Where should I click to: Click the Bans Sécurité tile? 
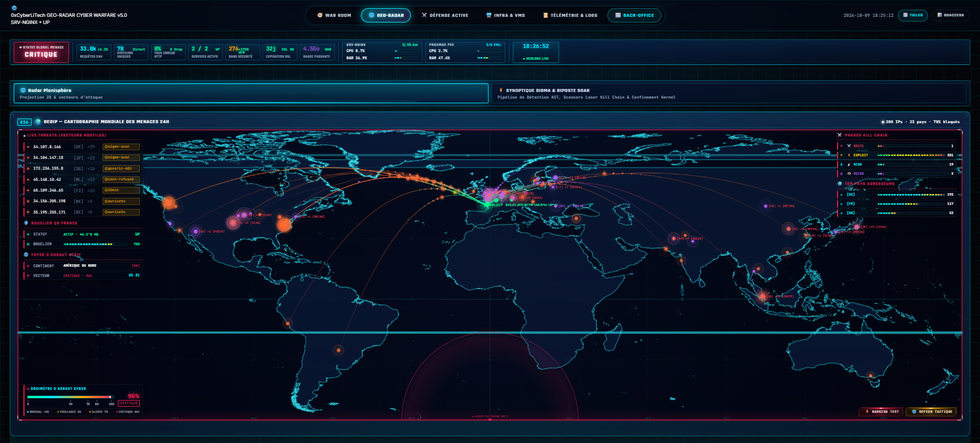243,52
